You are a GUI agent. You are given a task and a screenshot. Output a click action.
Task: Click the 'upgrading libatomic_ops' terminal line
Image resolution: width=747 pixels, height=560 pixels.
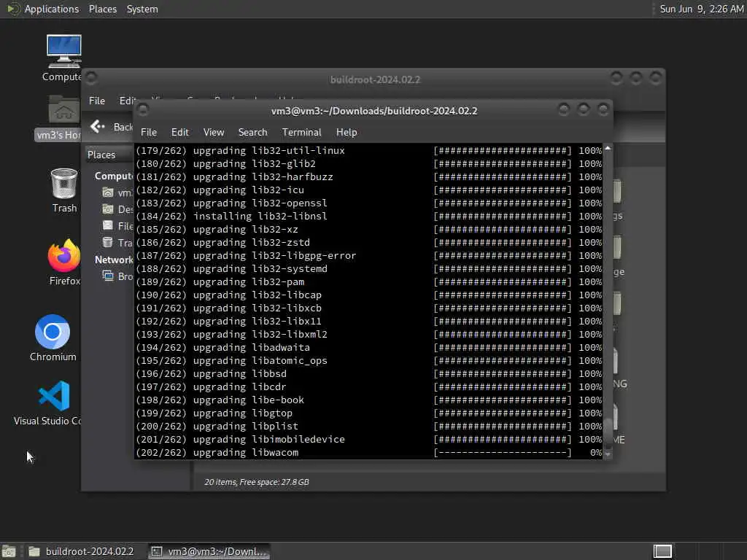click(x=368, y=360)
